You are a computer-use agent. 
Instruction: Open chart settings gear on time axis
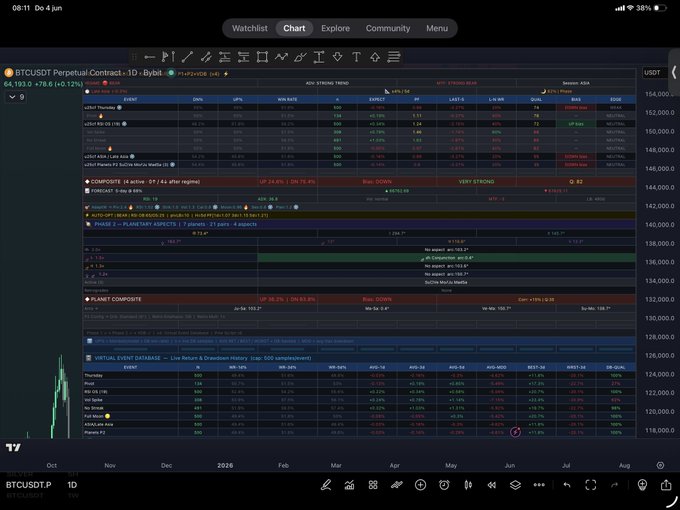click(660, 465)
